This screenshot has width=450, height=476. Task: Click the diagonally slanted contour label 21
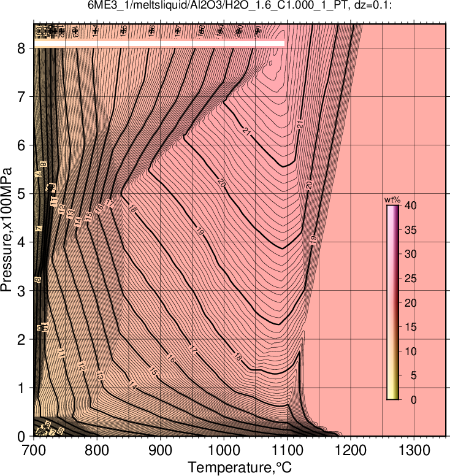pyautogui.click(x=246, y=131)
